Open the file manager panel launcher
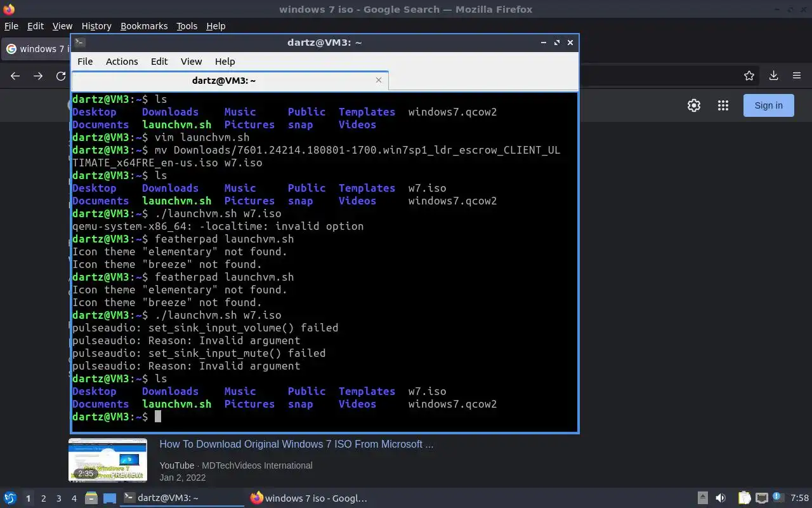This screenshot has height=508, width=812. point(91,498)
